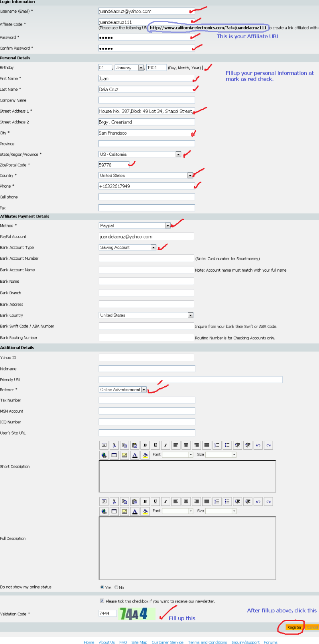Click the Register button
Image resolution: width=319 pixels, height=644 pixels.
pyautogui.click(x=294, y=627)
